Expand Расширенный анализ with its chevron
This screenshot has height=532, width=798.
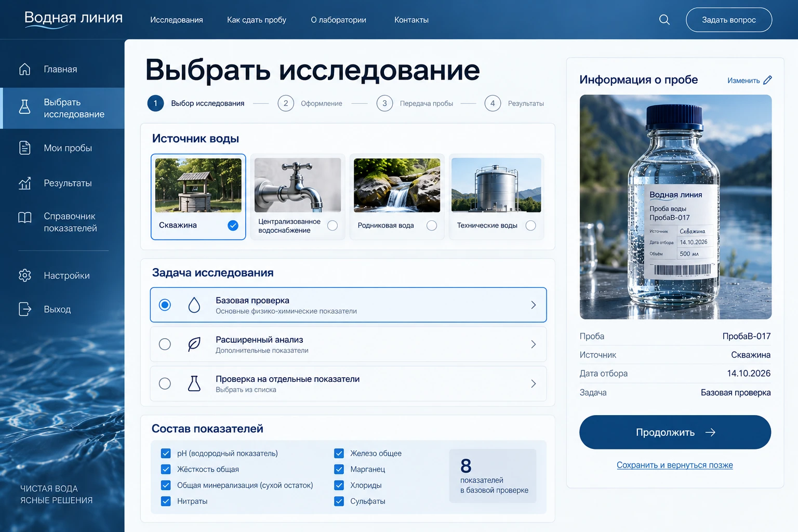pyautogui.click(x=533, y=344)
